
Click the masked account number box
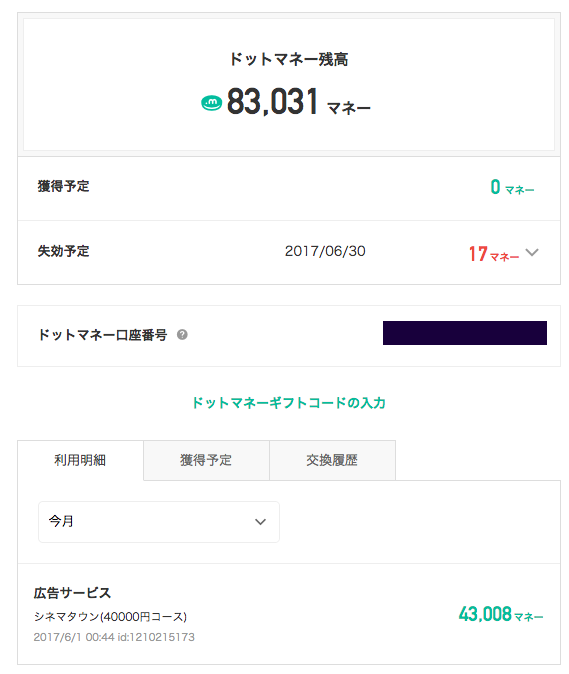point(465,333)
